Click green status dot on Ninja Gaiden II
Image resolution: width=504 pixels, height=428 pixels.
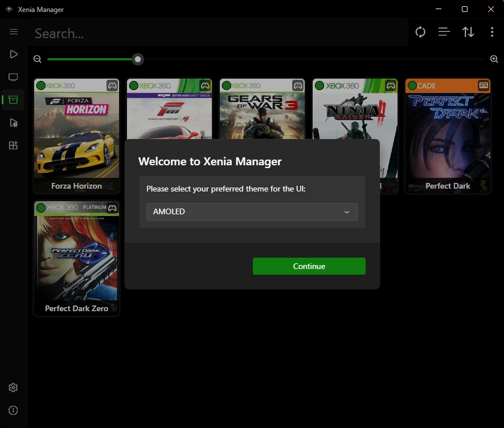(x=319, y=86)
